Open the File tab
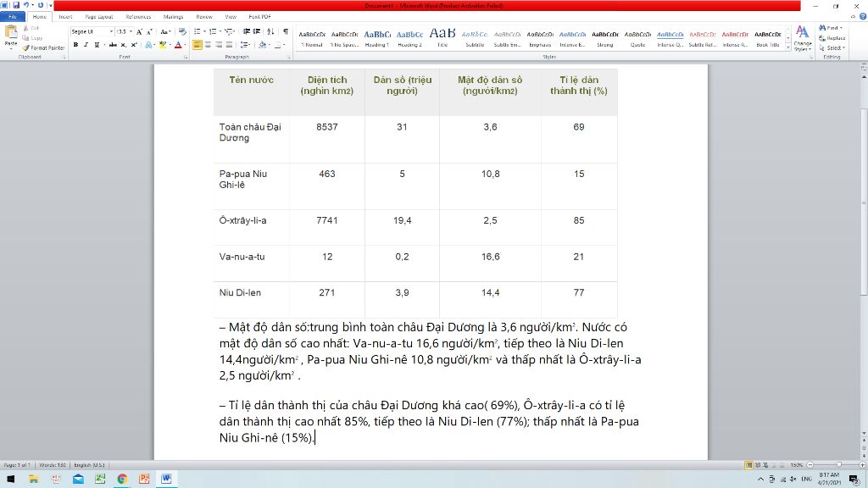868x488 pixels. (x=12, y=17)
